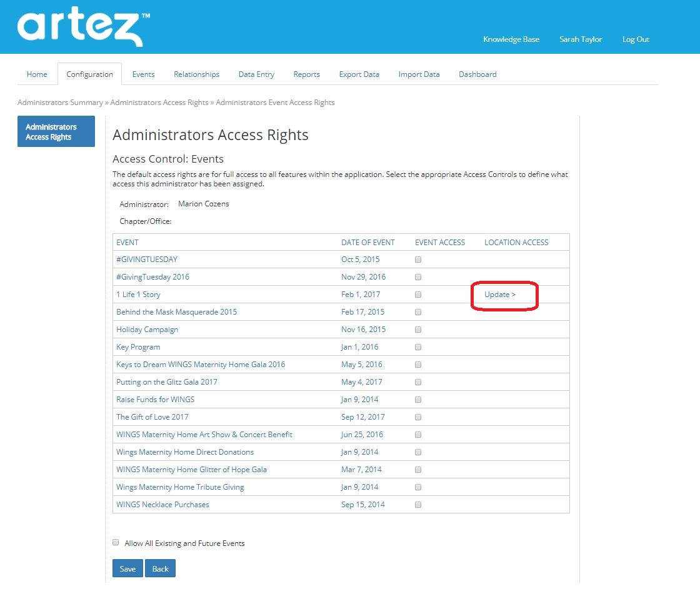Check Allow All Existing and Future Events
The width and height of the screenshot is (700, 596).
116,542
